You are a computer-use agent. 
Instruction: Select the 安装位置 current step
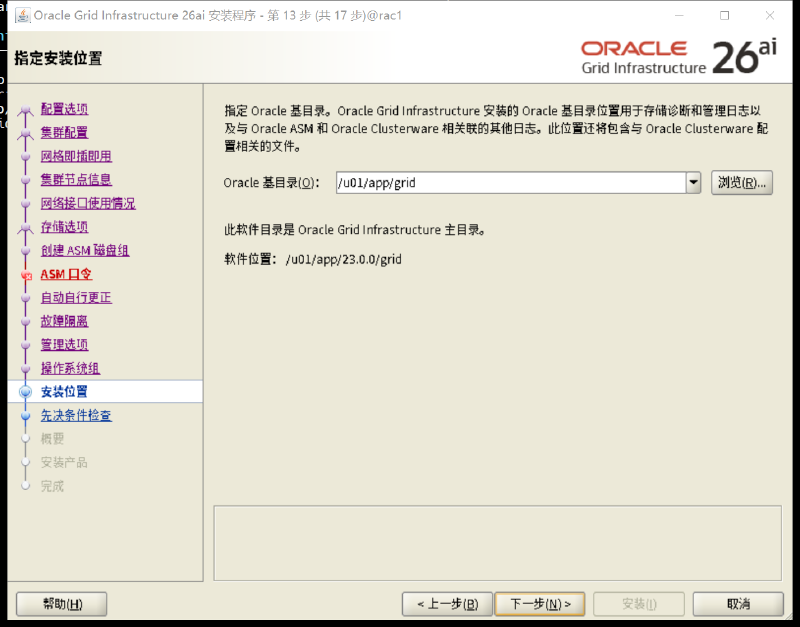coord(64,392)
